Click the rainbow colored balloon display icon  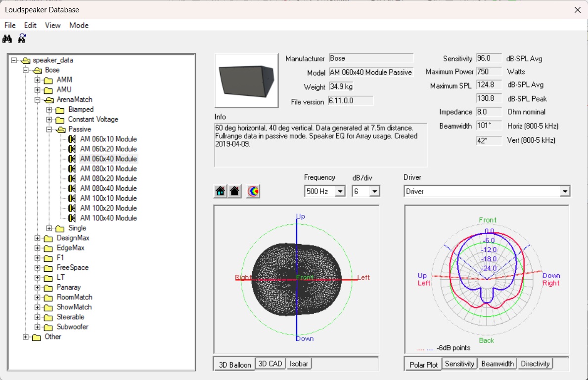[252, 190]
